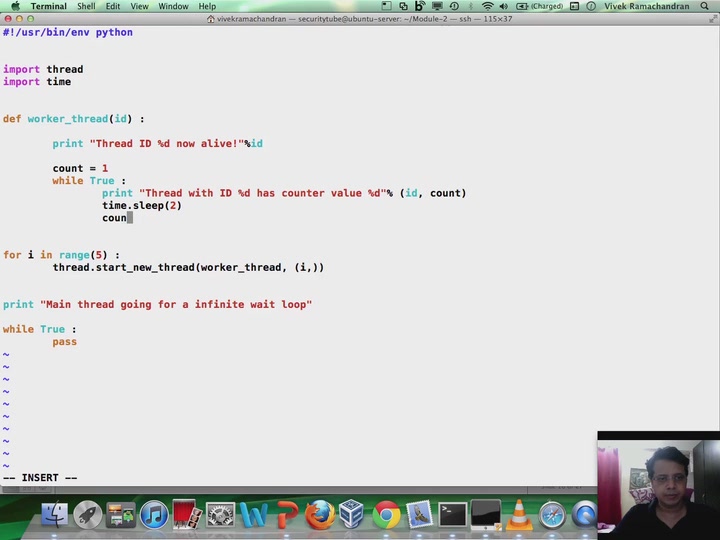Screen dimensions: 720x540
Task: Click the shebang line '#!/usr/bin/env python'
Action: tap(68, 32)
